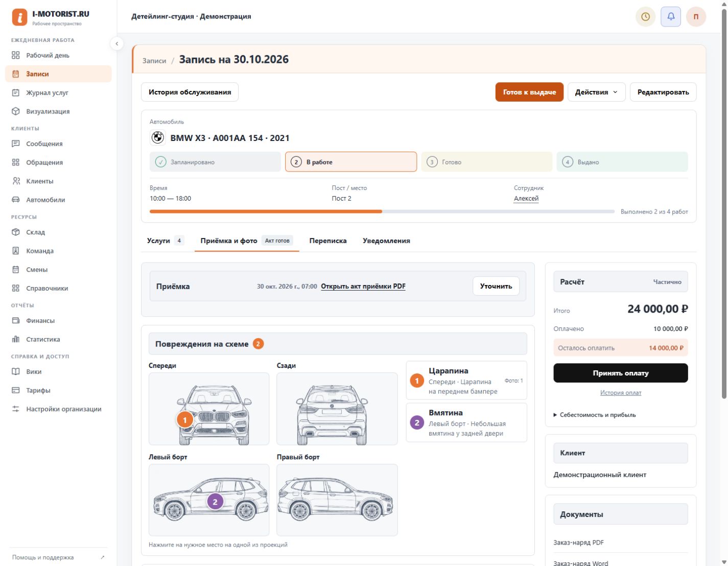The height and width of the screenshot is (566, 728).
Task: Open Рабочий день from sidebar
Action: pyautogui.click(x=58, y=55)
